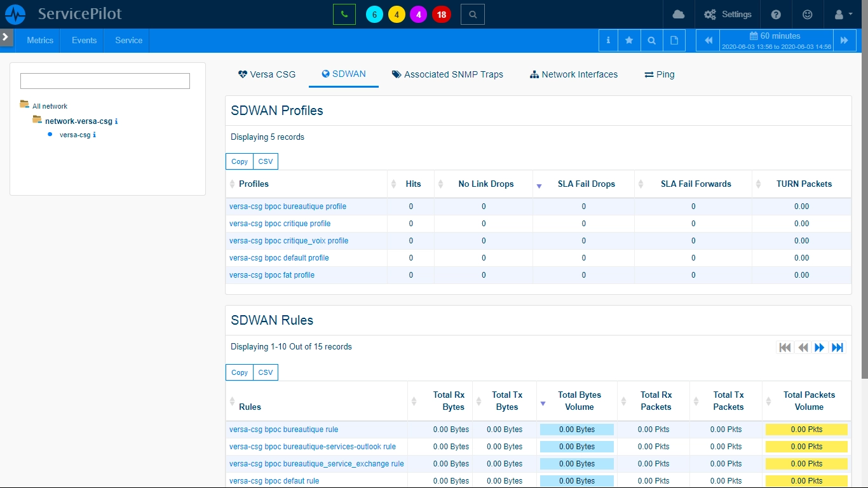Image resolution: width=868 pixels, height=488 pixels.
Task: Go to next page of SDWAN Rules
Action: tap(820, 348)
